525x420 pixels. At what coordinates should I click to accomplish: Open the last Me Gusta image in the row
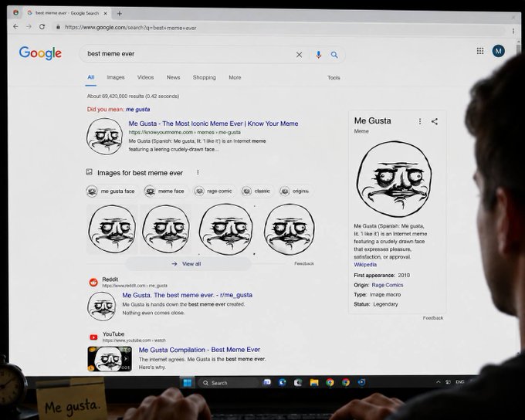pos(290,229)
